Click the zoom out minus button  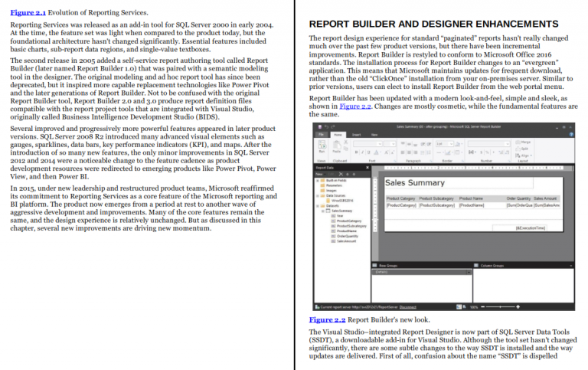point(482,307)
